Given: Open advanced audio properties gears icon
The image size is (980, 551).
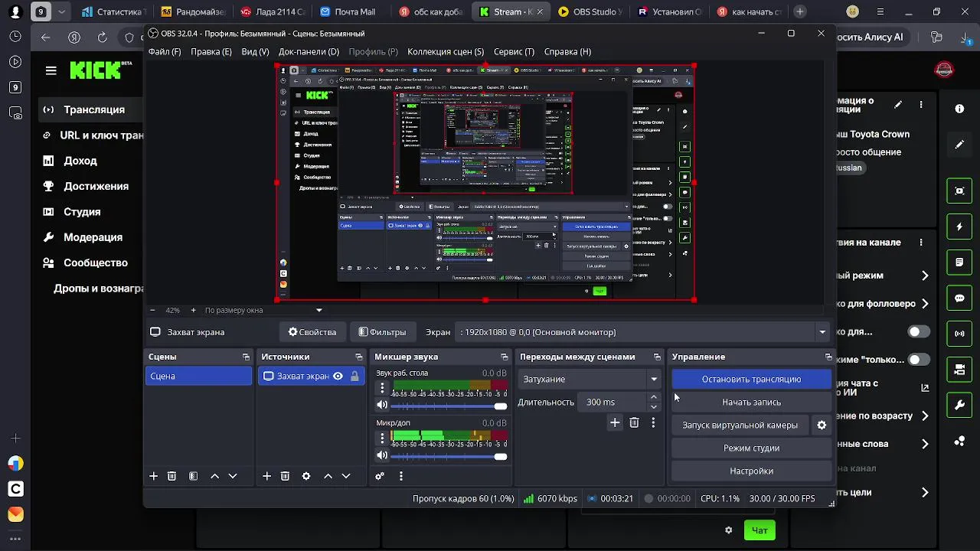Looking at the screenshot, I should tap(380, 476).
